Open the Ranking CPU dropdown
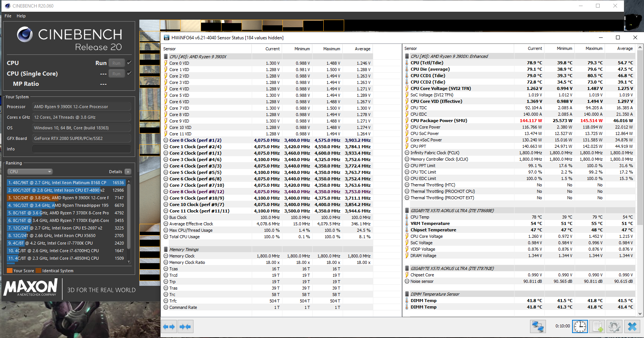This screenshot has width=644, height=338. click(x=30, y=172)
